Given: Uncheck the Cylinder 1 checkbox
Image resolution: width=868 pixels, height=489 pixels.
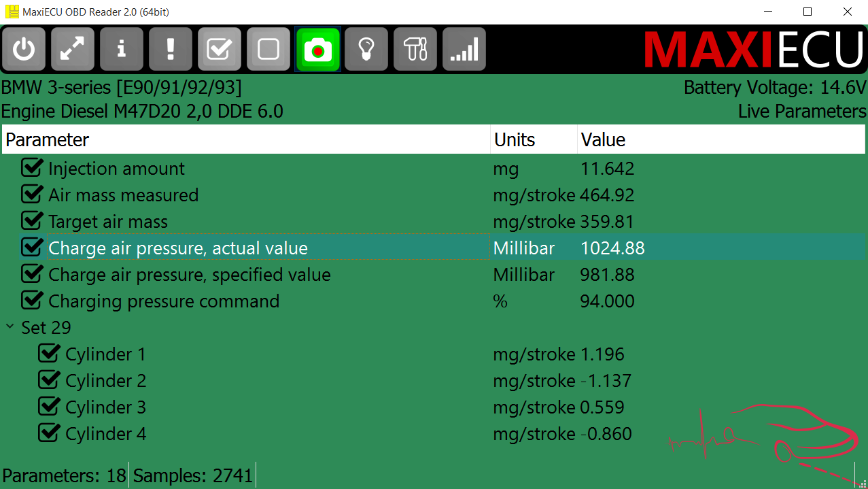Looking at the screenshot, I should (x=49, y=354).
